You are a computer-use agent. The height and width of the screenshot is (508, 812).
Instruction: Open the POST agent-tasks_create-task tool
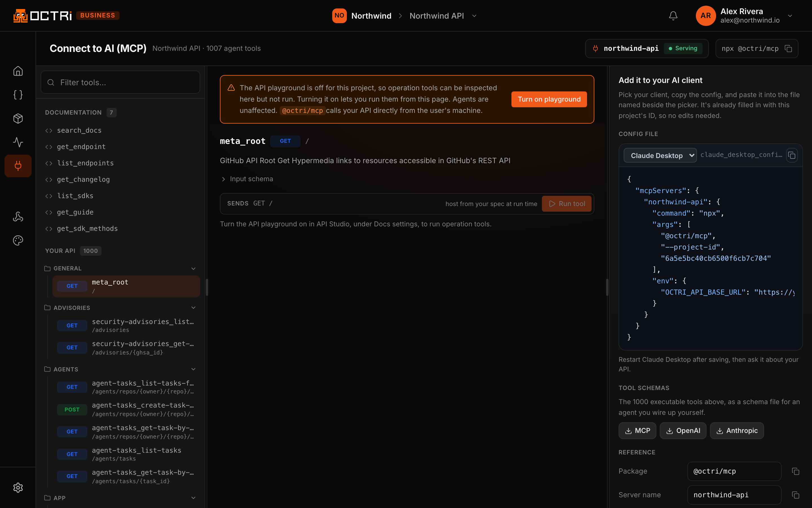tap(126, 410)
